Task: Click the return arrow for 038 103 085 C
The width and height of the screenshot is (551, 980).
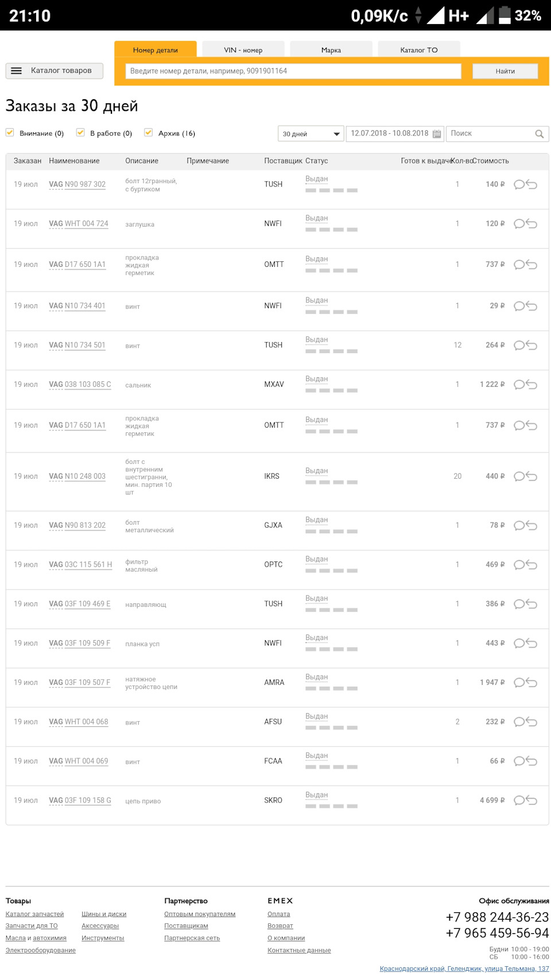Action: click(532, 385)
